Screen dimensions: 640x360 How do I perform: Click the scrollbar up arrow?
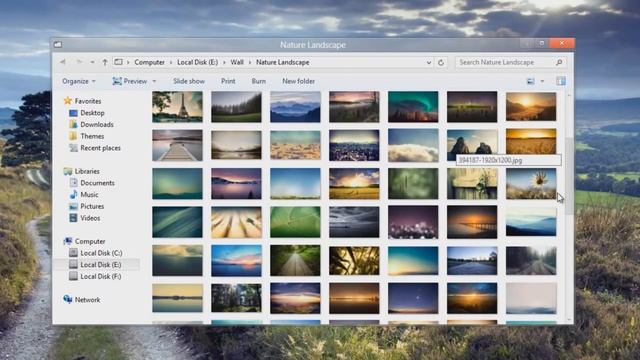point(569,95)
